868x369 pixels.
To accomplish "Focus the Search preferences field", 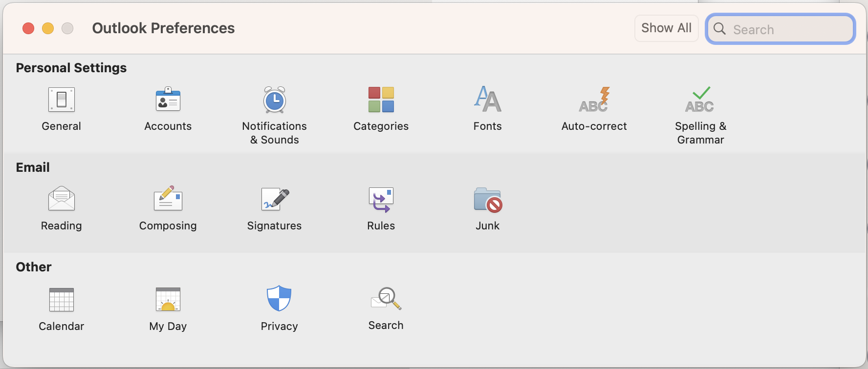I will pyautogui.click(x=781, y=29).
